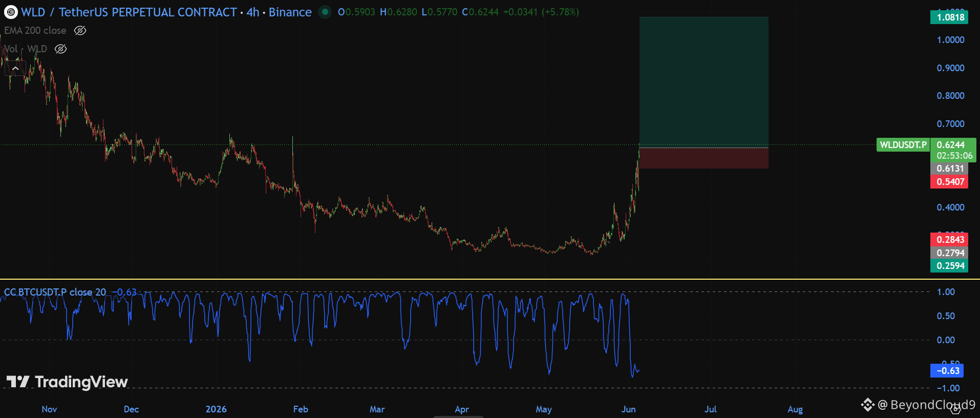Click the 0.9000 price scale tick
This screenshot has width=980, height=418.
950,68
